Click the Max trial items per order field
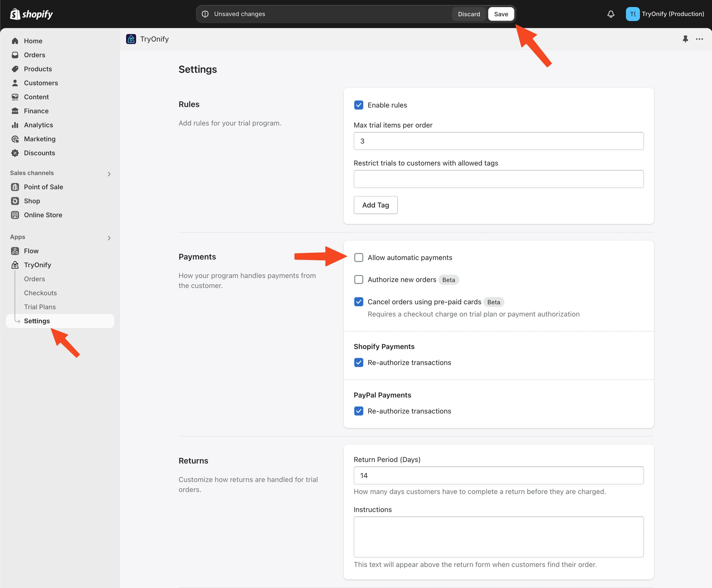Image resolution: width=712 pixels, height=588 pixels. pyautogui.click(x=499, y=141)
